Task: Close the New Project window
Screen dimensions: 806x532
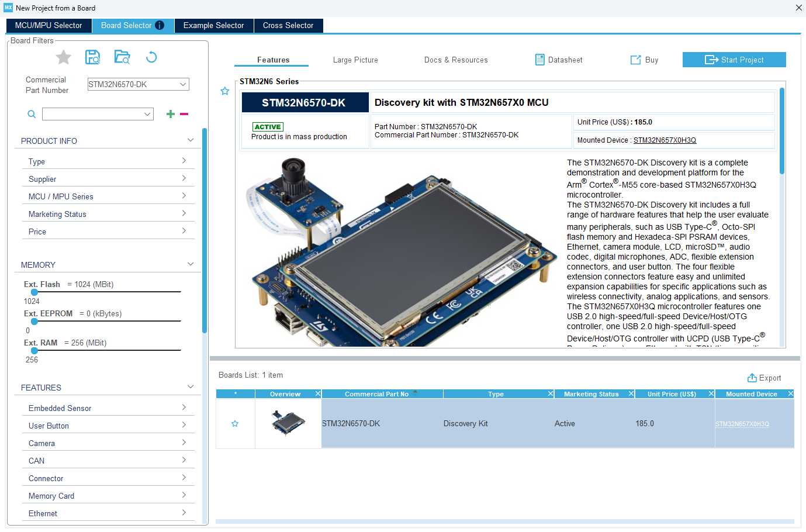Action: pos(798,8)
